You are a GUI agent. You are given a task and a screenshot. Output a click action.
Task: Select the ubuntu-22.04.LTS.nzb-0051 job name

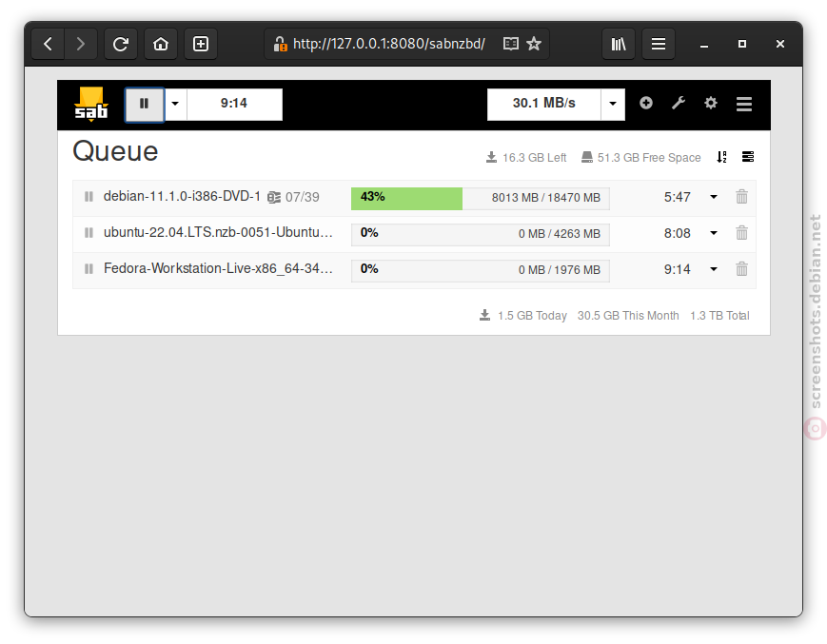pyautogui.click(x=218, y=232)
